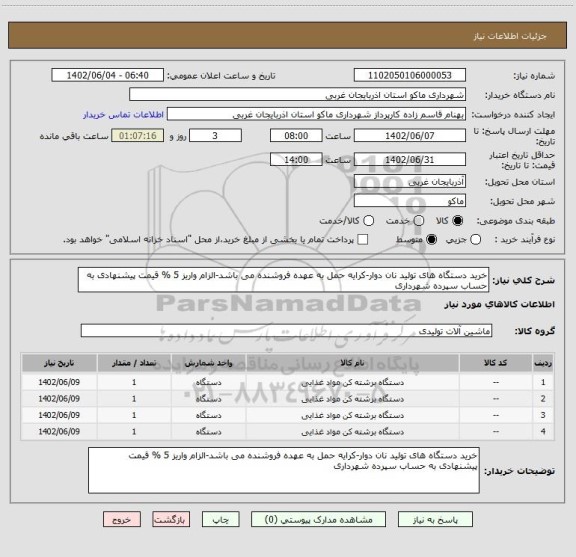Click the announcement date field 1402/06/04 - 06:40
The height and width of the screenshot is (557, 576).
point(108,75)
